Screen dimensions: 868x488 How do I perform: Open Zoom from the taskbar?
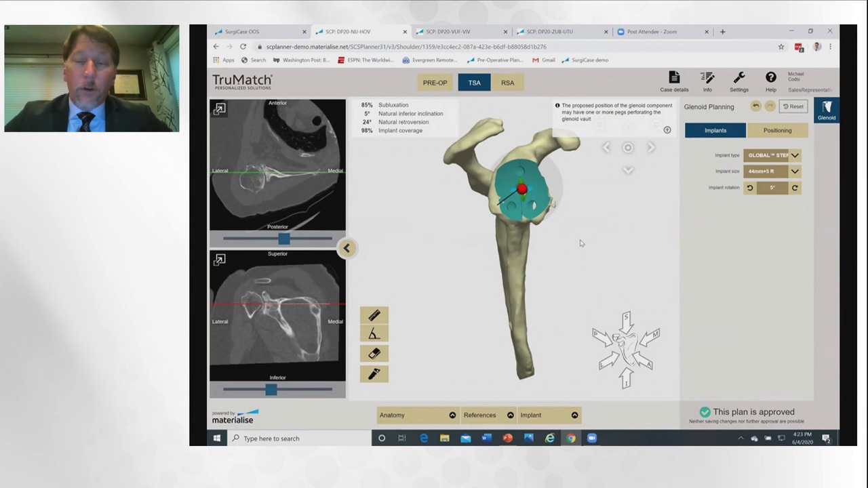coord(592,439)
